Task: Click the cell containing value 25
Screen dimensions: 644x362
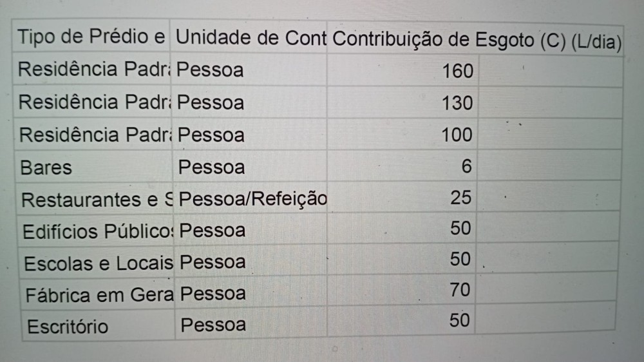Action: pyautogui.click(x=402, y=198)
